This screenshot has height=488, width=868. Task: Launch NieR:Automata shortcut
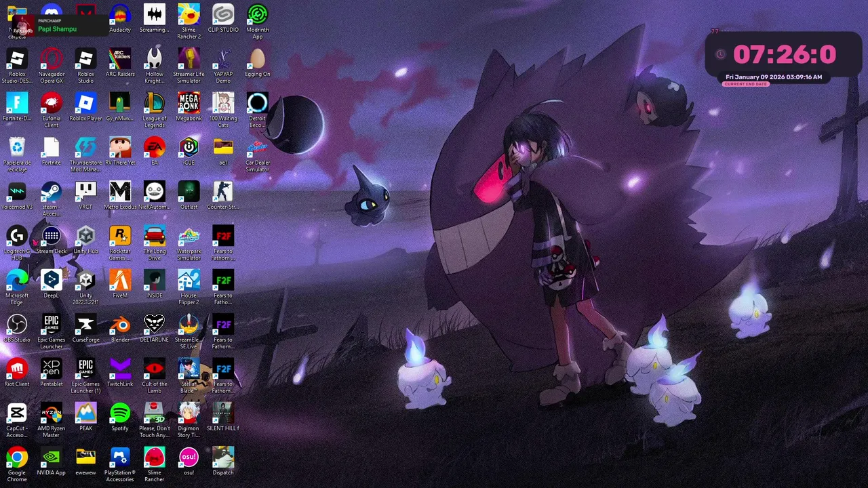pos(155,191)
